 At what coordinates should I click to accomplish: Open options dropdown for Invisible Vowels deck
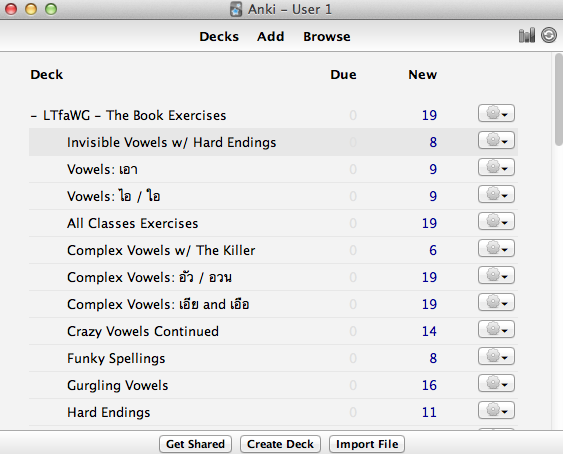coord(496,140)
